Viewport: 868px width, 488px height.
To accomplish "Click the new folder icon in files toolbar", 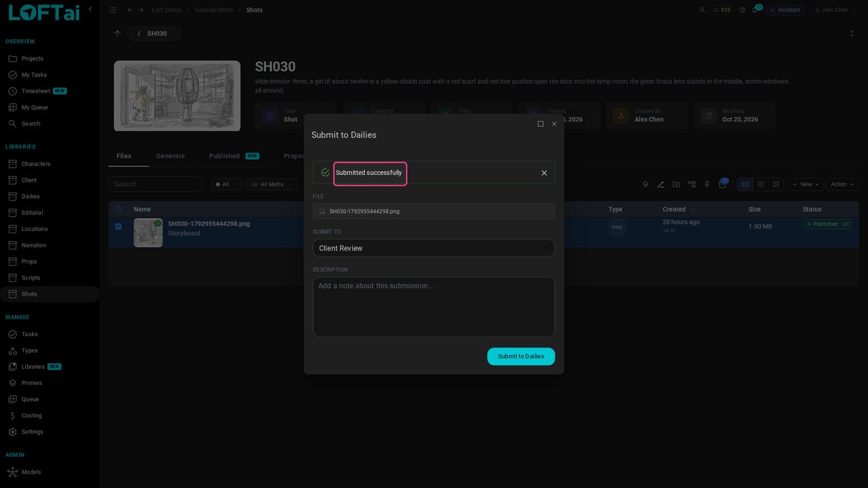I will coord(676,184).
